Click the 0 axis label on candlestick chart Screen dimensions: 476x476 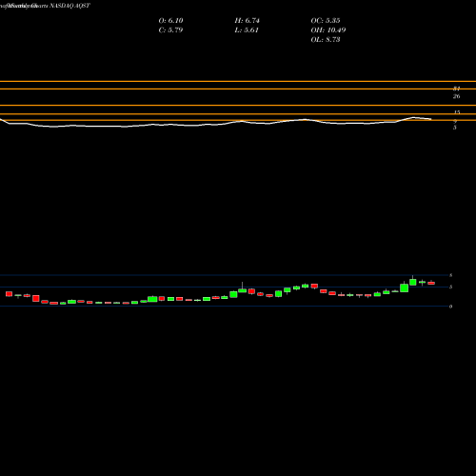point(450,307)
